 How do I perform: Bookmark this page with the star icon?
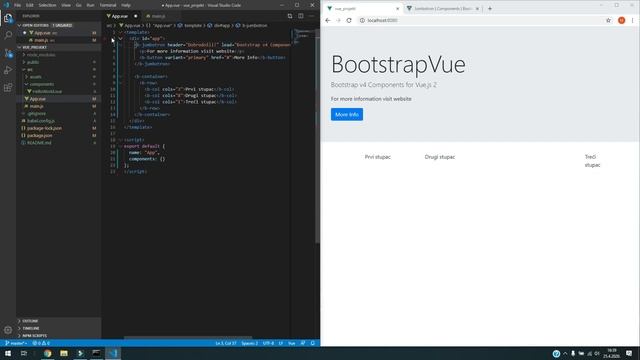click(608, 20)
